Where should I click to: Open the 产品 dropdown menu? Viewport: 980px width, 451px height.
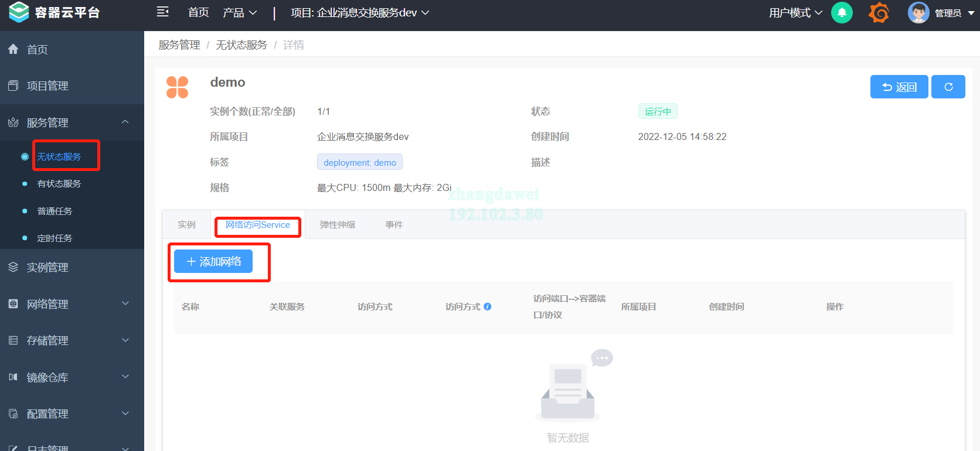pyautogui.click(x=240, y=12)
